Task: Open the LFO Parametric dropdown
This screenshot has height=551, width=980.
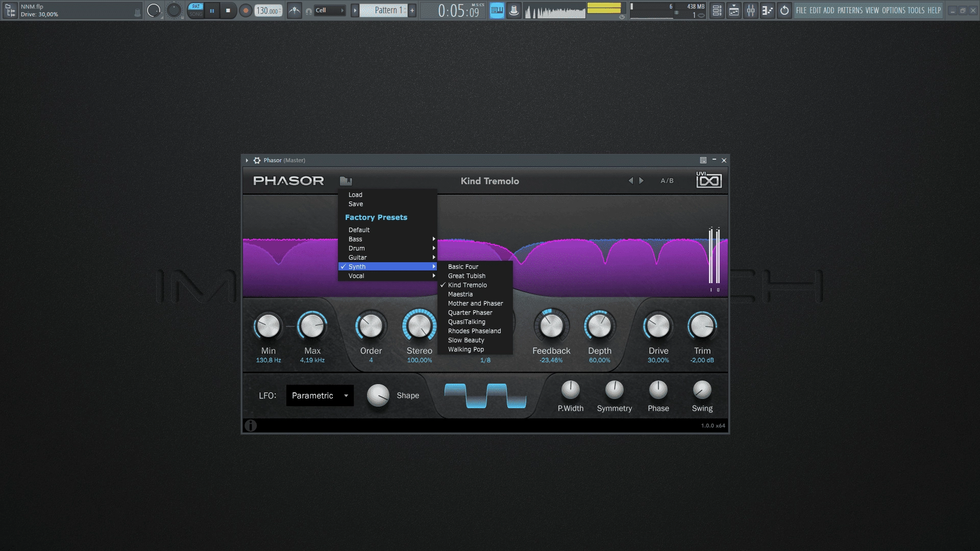Action: point(320,395)
